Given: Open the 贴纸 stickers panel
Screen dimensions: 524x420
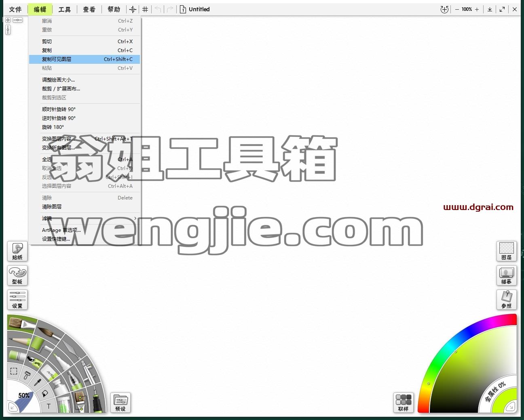Looking at the screenshot, I should 17,251.
